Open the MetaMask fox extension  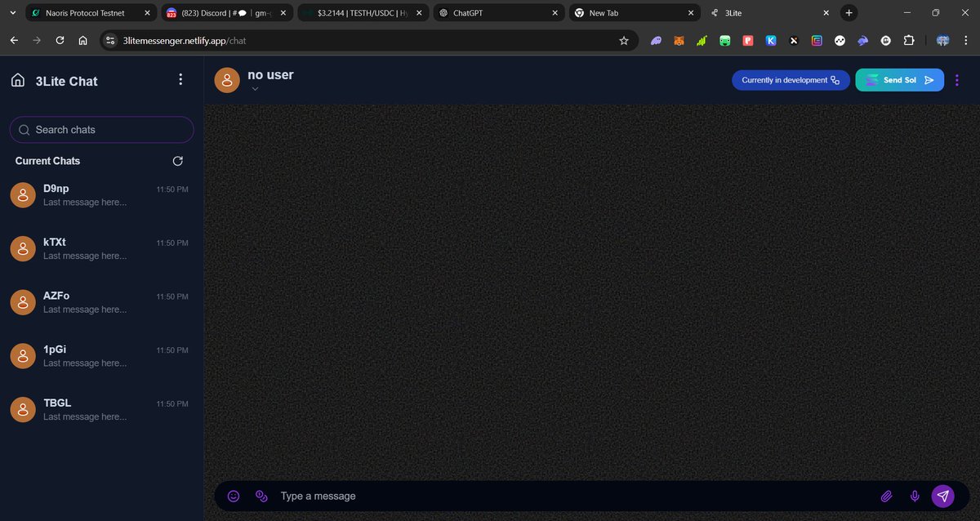[x=679, y=41]
